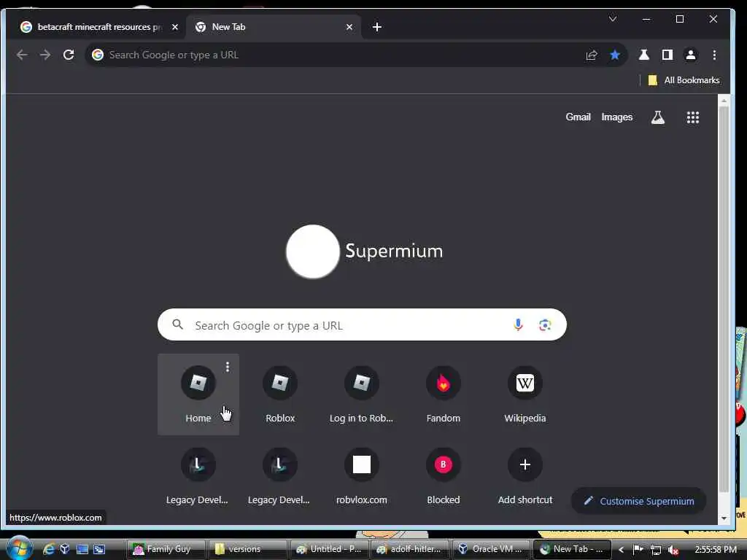The height and width of the screenshot is (560, 747).
Task: Click scrollbar down arrow
Action: click(724, 518)
